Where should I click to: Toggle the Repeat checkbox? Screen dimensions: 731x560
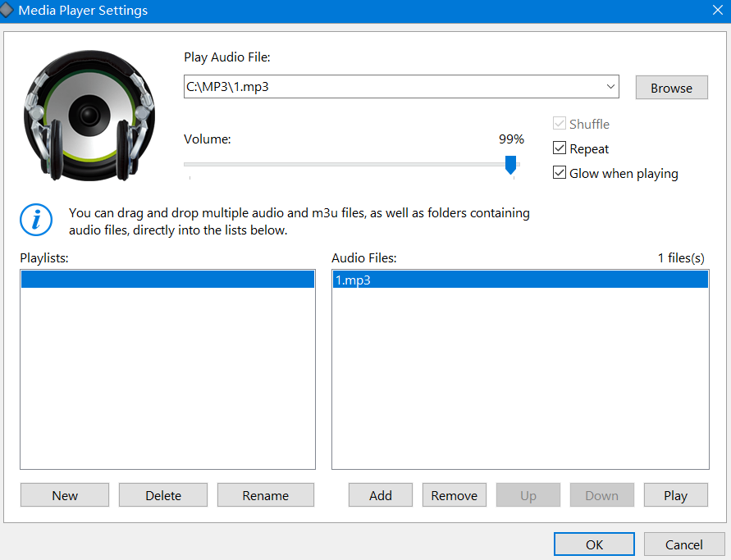pos(560,149)
